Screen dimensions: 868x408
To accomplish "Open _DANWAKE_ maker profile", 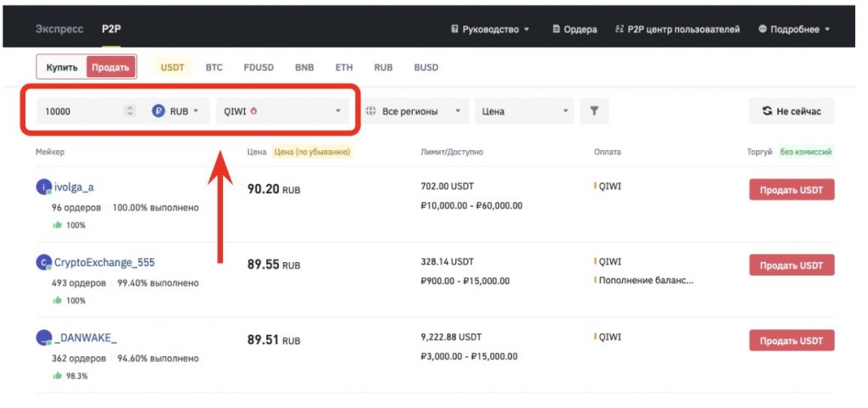I will coord(86,338).
